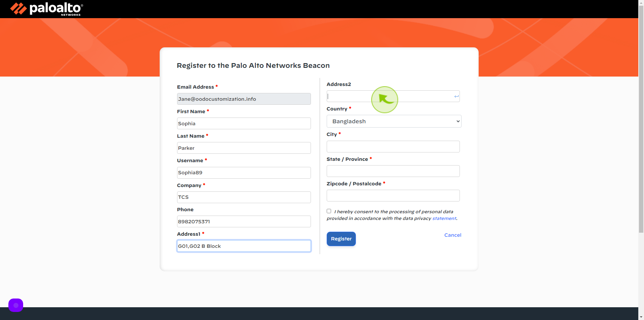Click the Address1 field with G01,G02 B Block
The height and width of the screenshot is (320, 644).
(x=244, y=246)
